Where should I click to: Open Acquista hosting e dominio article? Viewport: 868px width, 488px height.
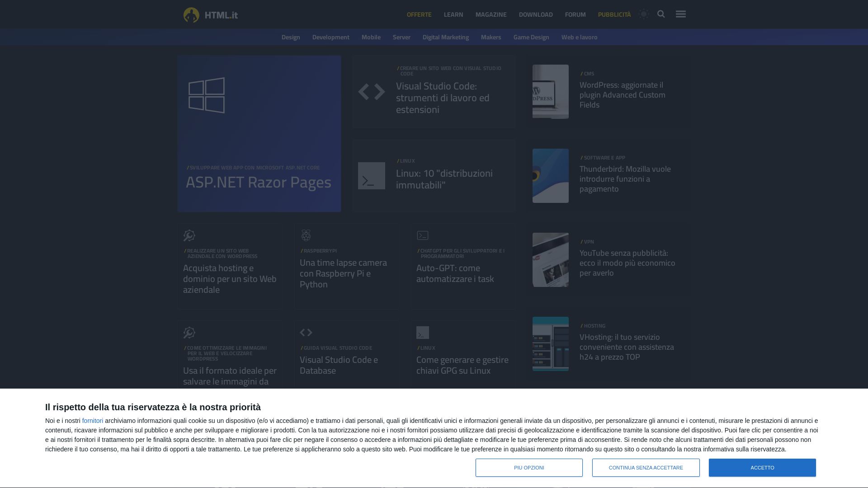(230, 279)
